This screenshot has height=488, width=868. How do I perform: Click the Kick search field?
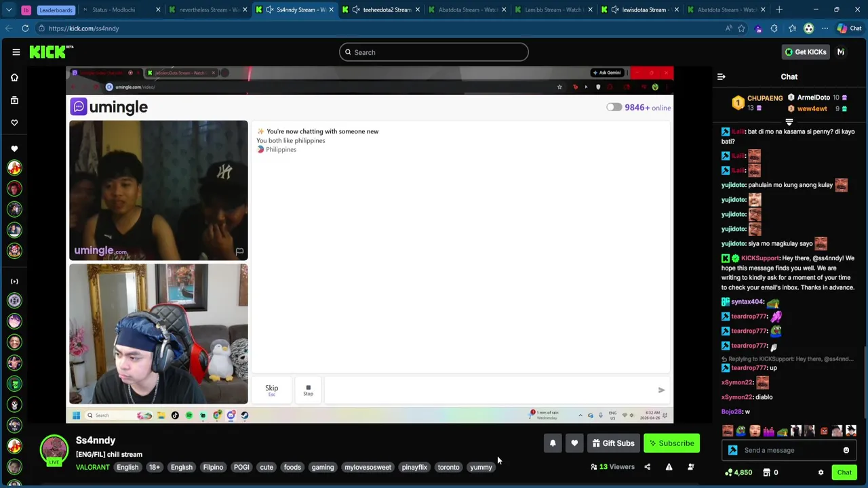434,52
